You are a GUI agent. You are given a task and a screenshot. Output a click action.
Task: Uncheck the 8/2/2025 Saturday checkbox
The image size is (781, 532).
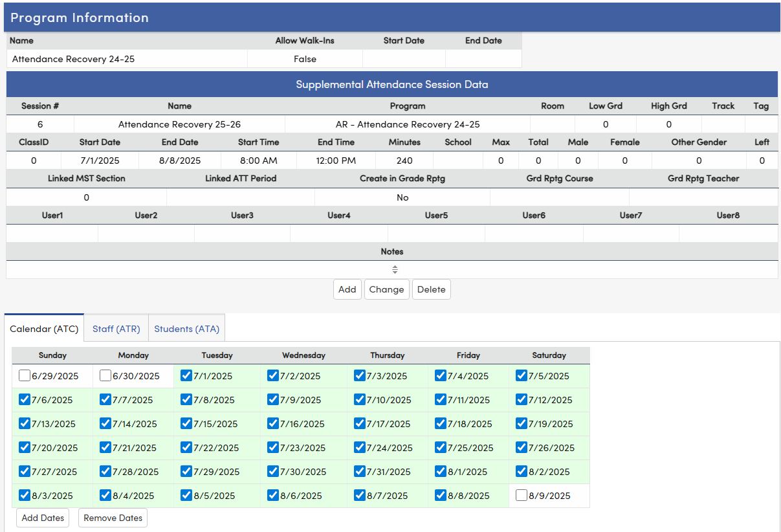pos(522,471)
